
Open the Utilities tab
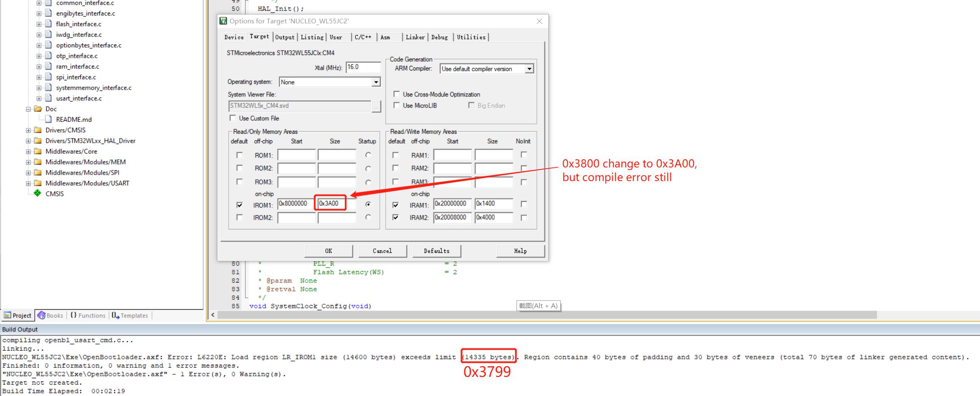click(471, 37)
